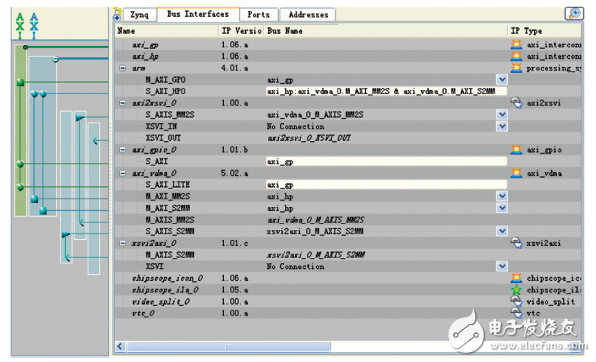Switch to the Addresses tab
Viewport: 596px width, 362px height.
(x=308, y=15)
